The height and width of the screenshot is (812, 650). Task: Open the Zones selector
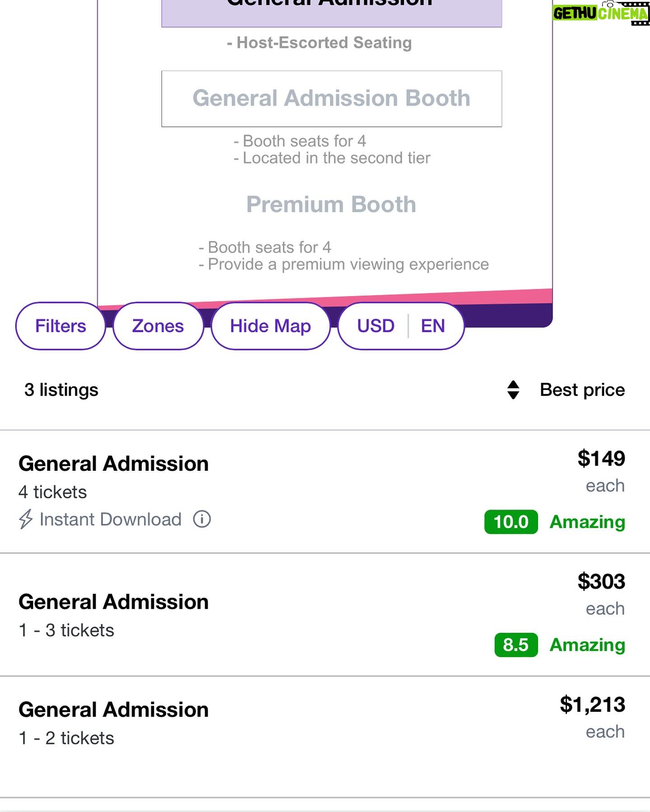[x=158, y=326]
